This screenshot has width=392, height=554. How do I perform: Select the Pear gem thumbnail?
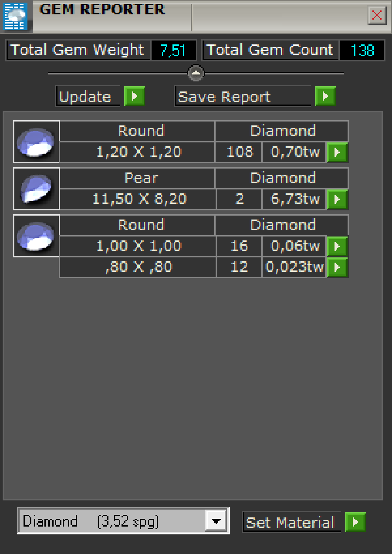click(36, 189)
